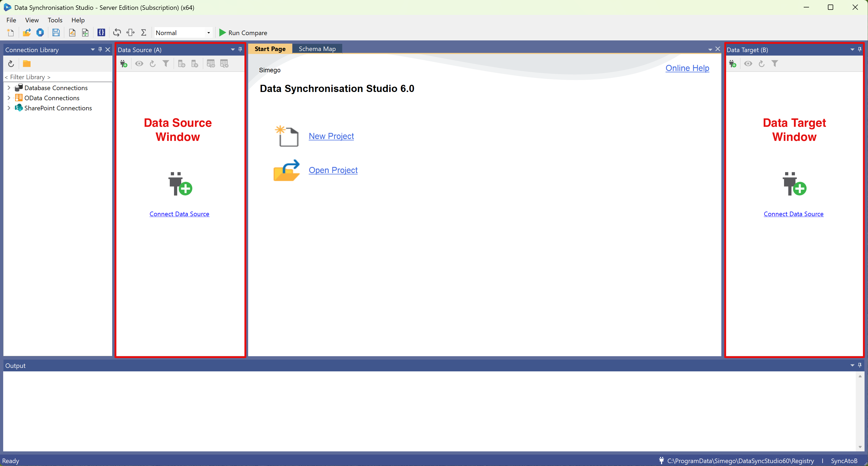Click add column icon in Data Source toolbar

[182, 64]
